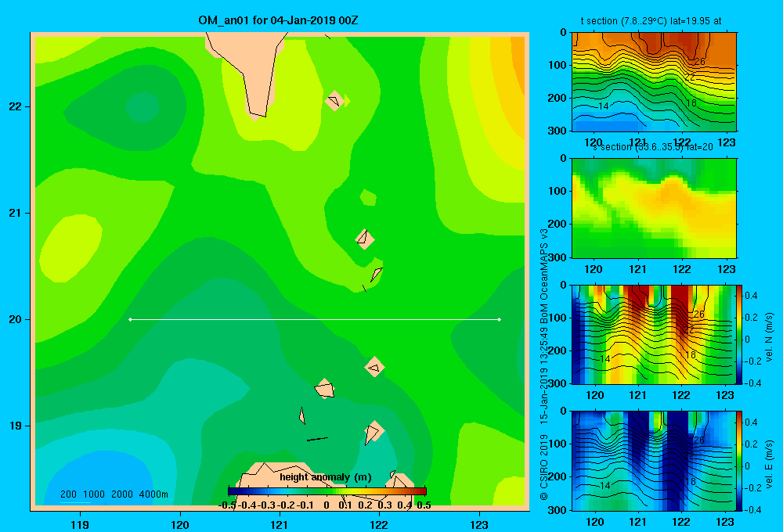
Task: Click the 14 contour label in t section
Action: 603,106
